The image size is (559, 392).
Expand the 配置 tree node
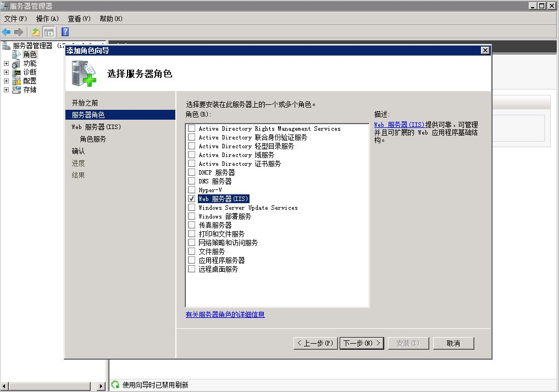pos(6,81)
